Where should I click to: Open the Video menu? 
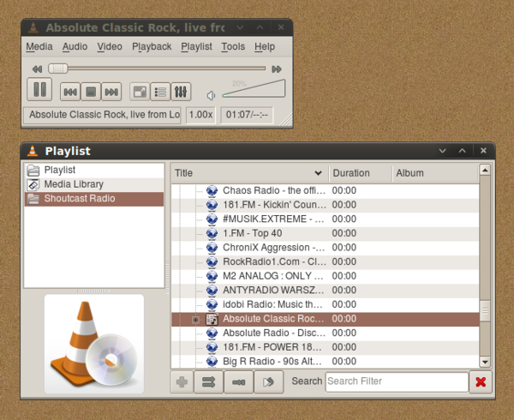[x=110, y=46]
